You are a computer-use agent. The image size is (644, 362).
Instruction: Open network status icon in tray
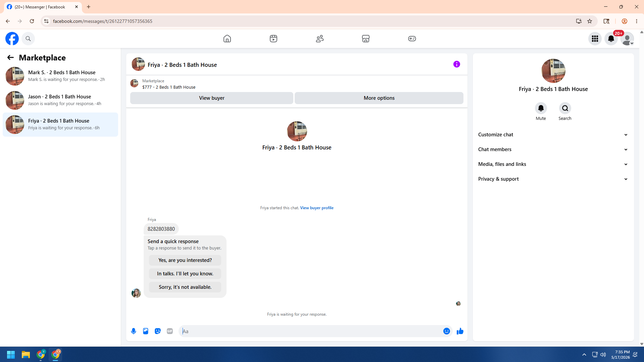595,355
